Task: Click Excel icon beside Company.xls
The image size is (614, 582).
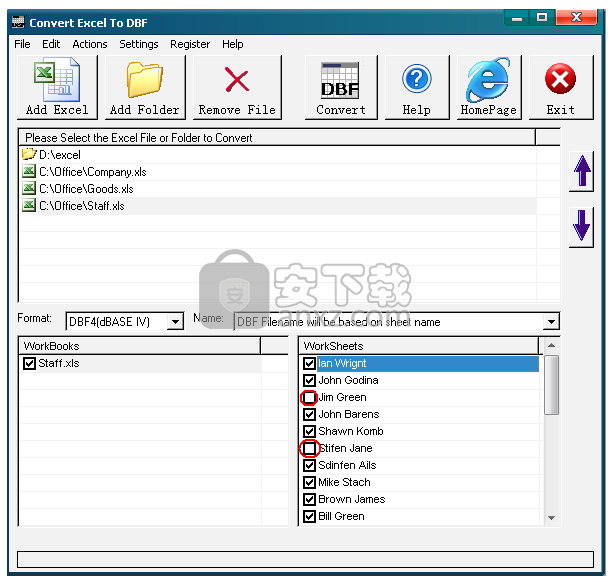Action: (29, 171)
